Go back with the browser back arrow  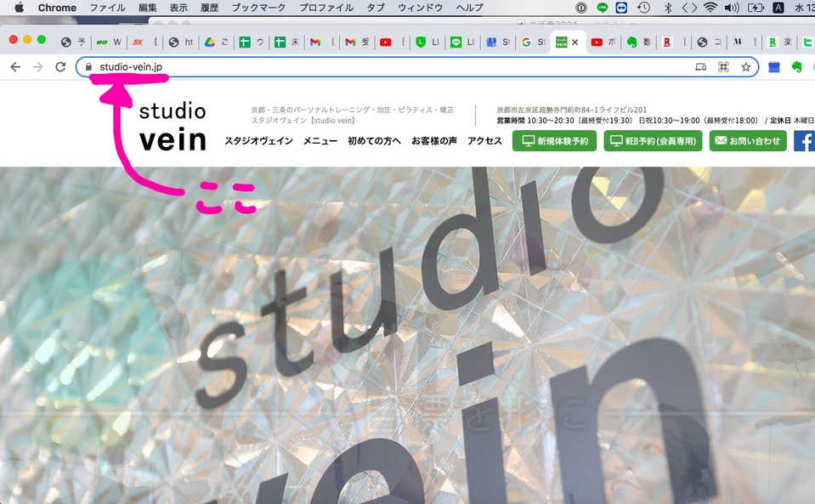tap(15, 67)
